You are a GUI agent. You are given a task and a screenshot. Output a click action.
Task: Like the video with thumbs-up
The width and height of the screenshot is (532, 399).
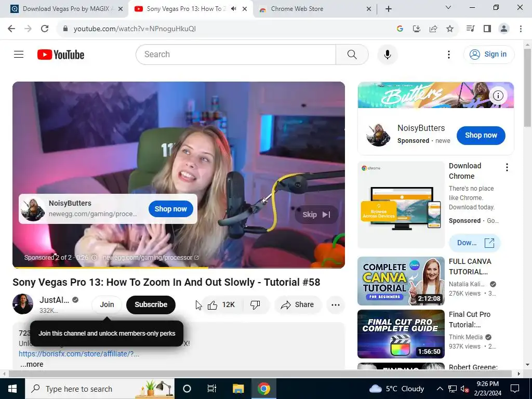pos(221,304)
